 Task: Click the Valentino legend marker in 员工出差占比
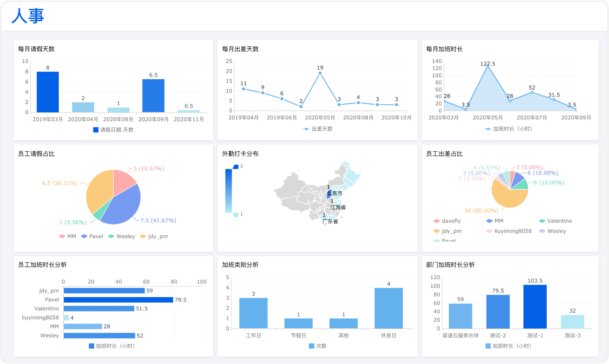point(542,221)
